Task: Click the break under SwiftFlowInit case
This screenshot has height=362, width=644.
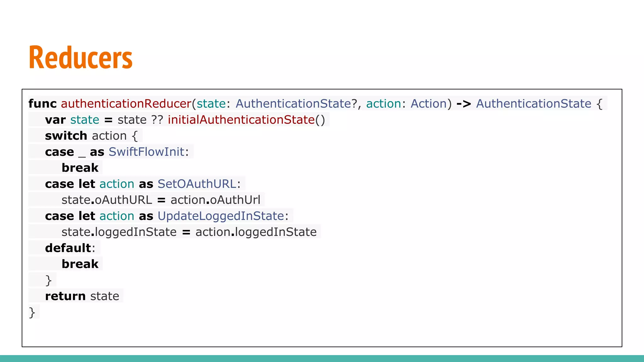Action: coord(80,168)
